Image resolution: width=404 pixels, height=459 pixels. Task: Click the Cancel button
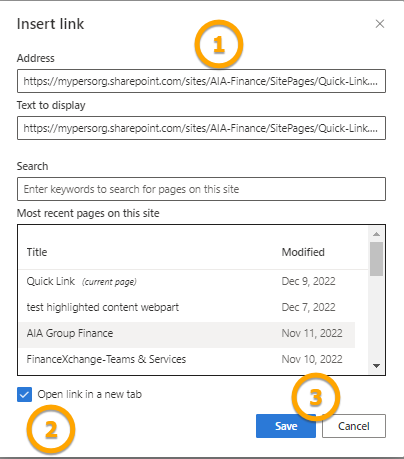point(354,426)
